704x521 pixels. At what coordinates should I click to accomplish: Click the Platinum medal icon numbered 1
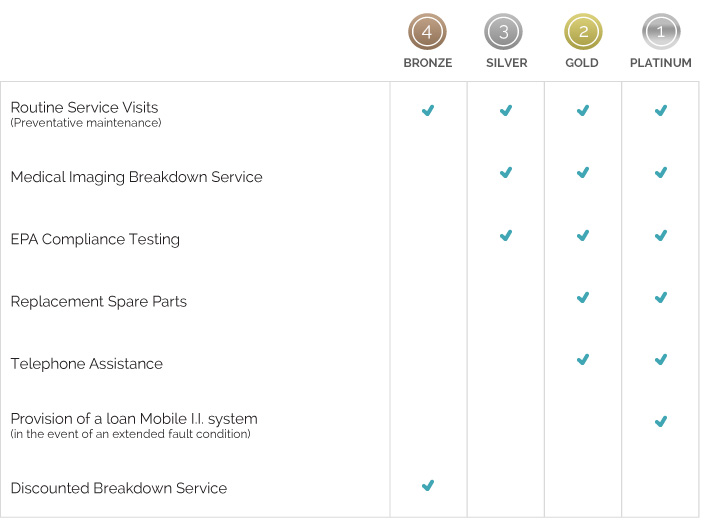(661, 31)
